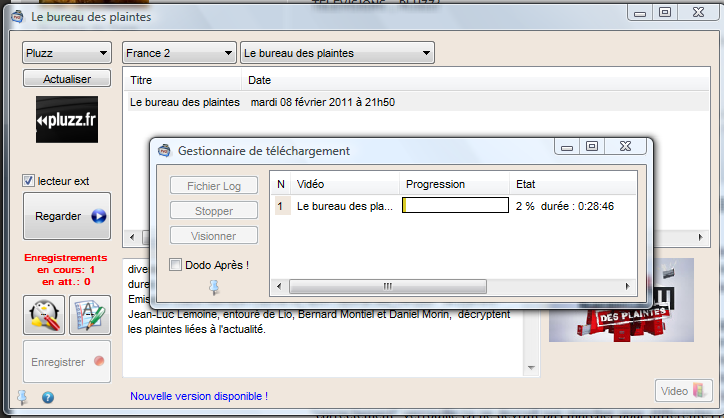The width and height of the screenshot is (724, 418).
Task: Click the Vidéo column header
Action: coord(345,184)
